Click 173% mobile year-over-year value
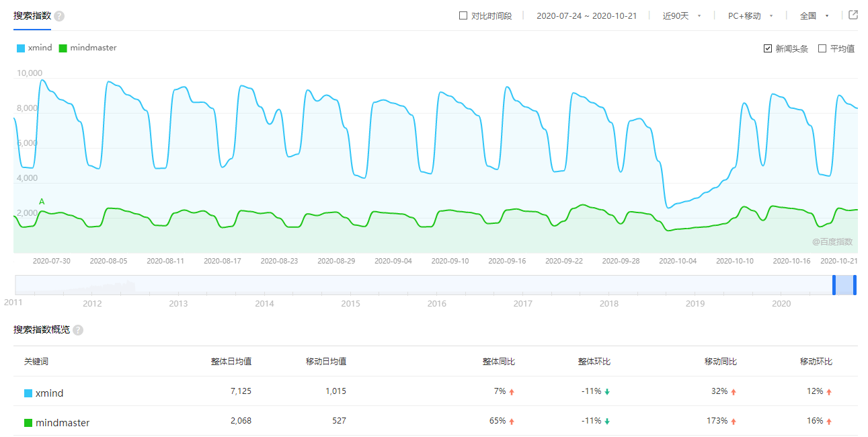868x437 pixels. click(x=716, y=421)
